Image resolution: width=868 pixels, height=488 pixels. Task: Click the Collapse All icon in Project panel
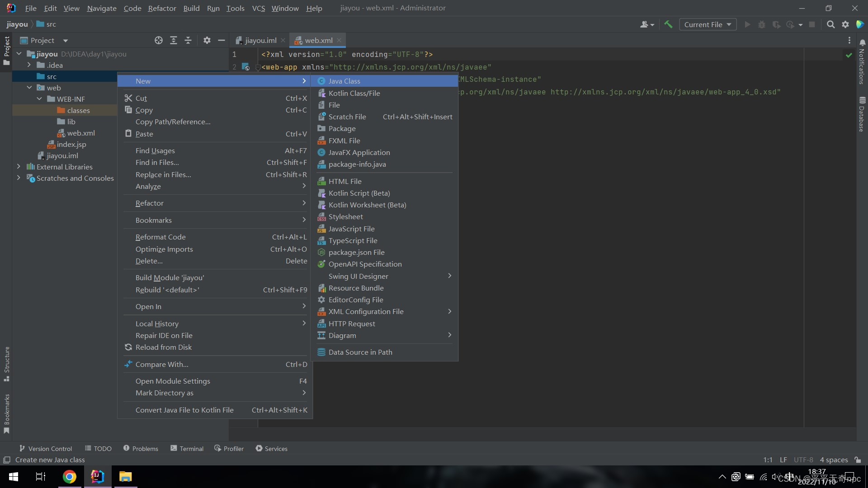pos(188,40)
